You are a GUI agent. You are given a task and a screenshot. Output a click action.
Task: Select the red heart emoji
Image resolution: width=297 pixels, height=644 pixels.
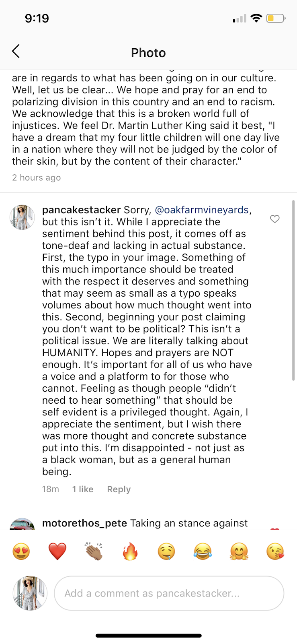(x=57, y=551)
